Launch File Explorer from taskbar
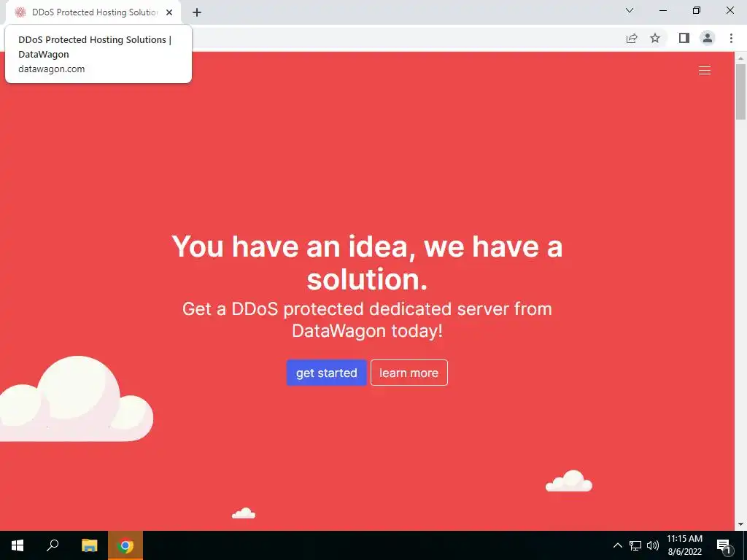This screenshot has height=560, width=747. (89, 545)
